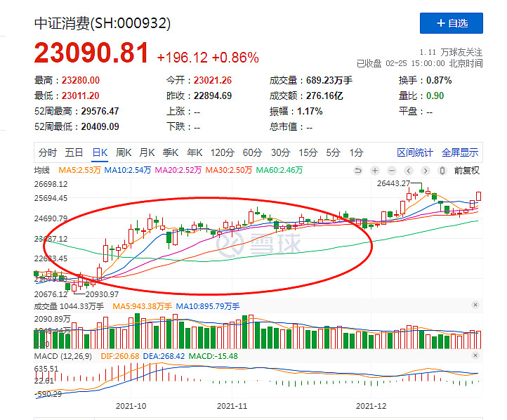The width and height of the screenshot is (507, 420).
Task: Click the 最低 value 23011.20
Action: pos(81,96)
